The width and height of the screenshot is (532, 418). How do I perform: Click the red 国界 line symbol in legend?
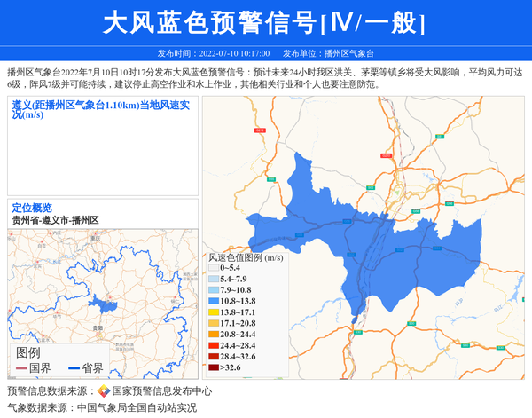21,368
